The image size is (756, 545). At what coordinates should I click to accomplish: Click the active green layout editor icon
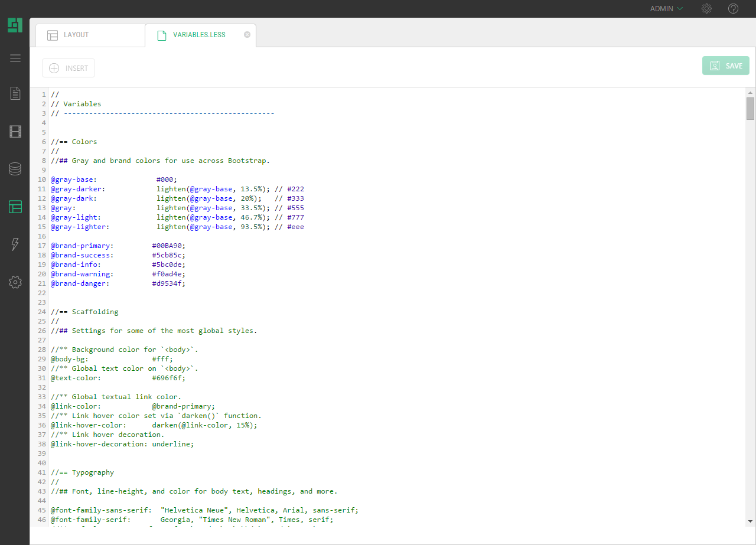[15, 207]
